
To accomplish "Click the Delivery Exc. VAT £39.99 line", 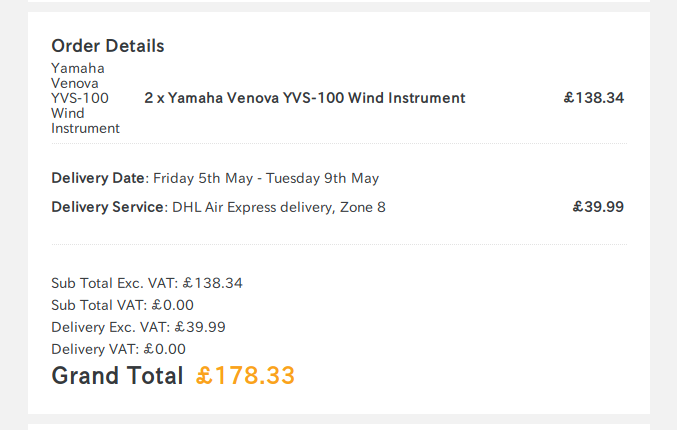I will click(138, 327).
